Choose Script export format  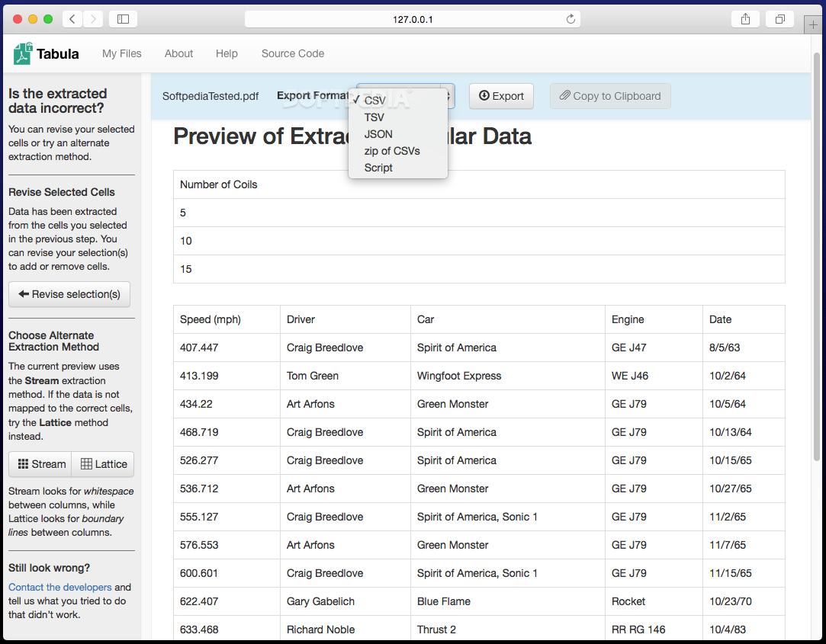(x=397, y=168)
